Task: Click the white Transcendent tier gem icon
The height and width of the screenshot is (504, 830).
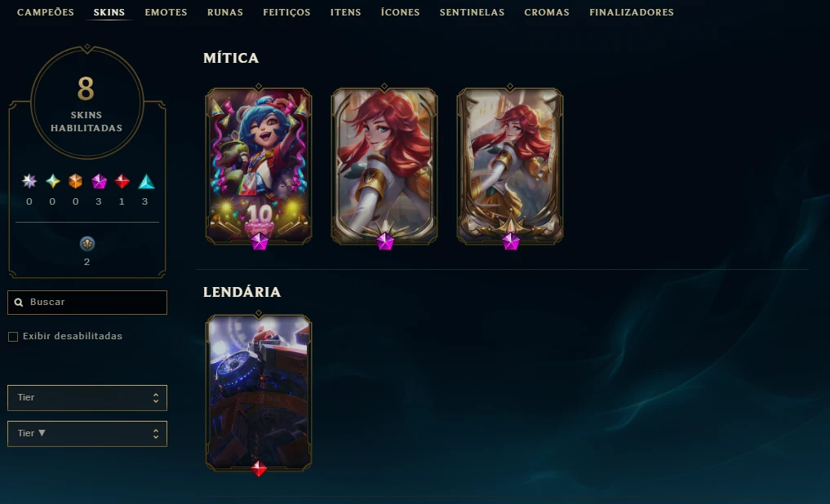Action: [29, 181]
